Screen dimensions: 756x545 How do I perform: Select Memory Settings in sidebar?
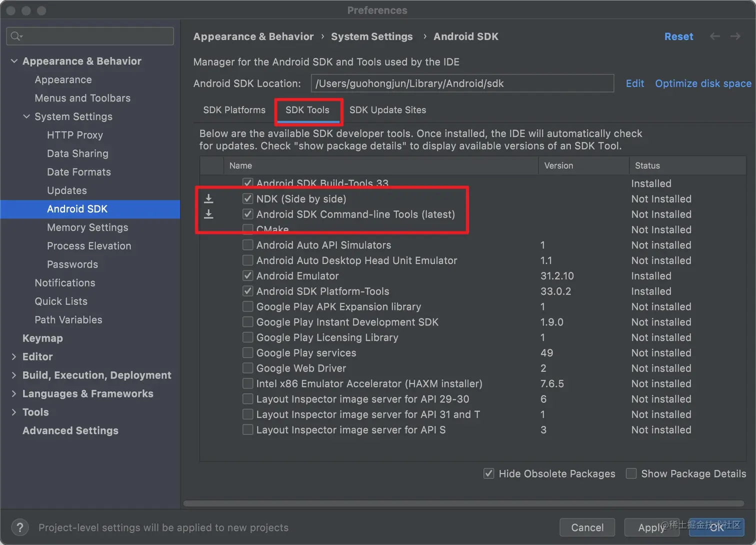[x=87, y=227]
